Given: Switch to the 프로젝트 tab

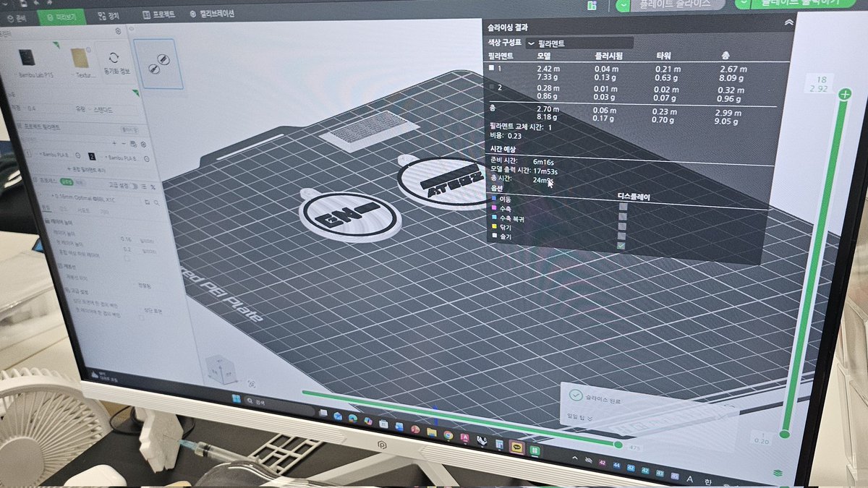Looking at the screenshot, I should [x=158, y=14].
